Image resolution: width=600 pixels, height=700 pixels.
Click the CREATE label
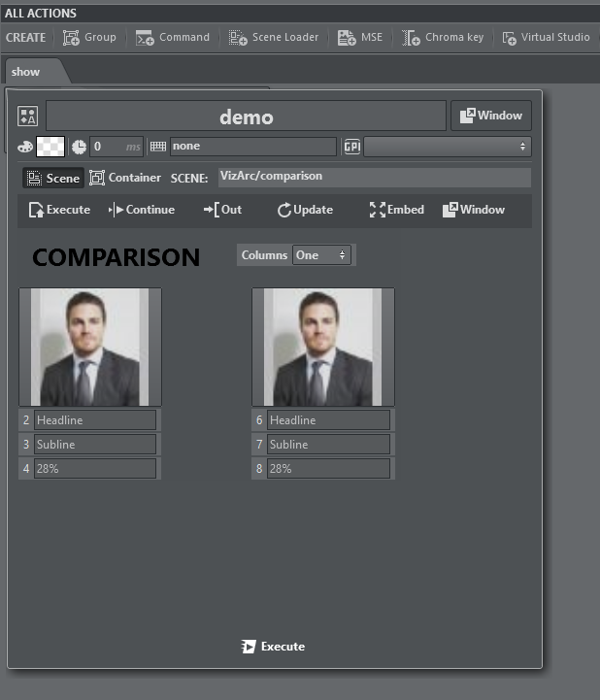(x=25, y=38)
